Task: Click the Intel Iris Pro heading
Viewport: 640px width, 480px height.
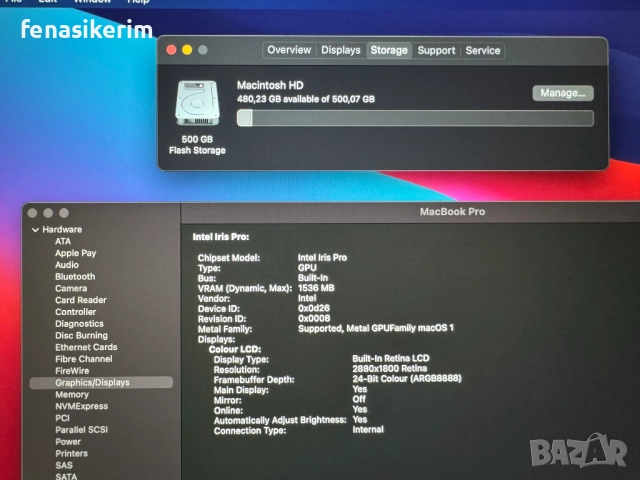Action: [221, 237]
